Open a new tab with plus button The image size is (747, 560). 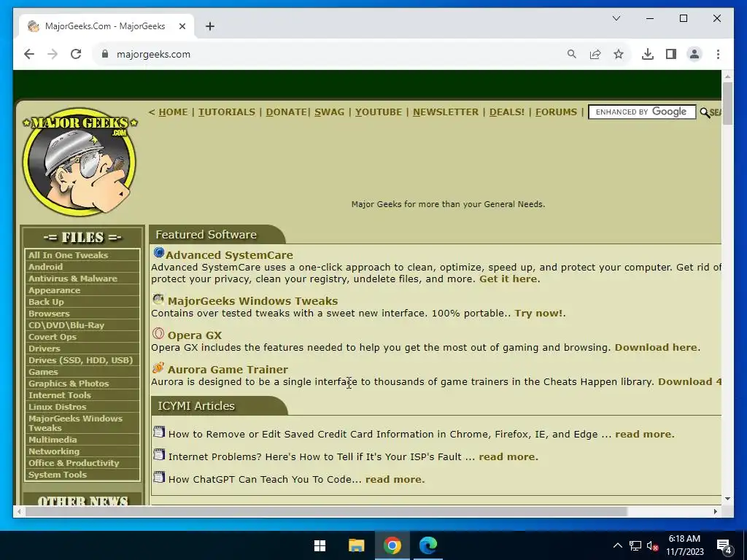[210, 26]
